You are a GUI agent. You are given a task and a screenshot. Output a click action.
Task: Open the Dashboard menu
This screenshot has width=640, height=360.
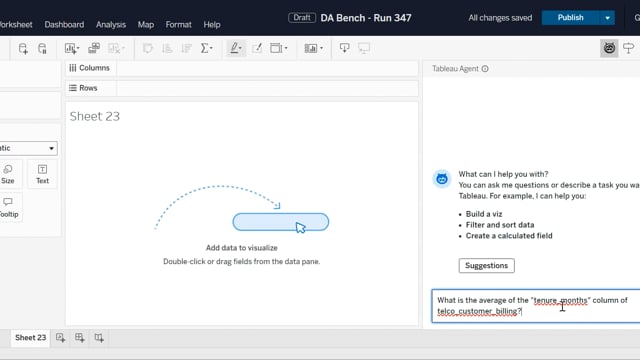(x=64, y=24)
